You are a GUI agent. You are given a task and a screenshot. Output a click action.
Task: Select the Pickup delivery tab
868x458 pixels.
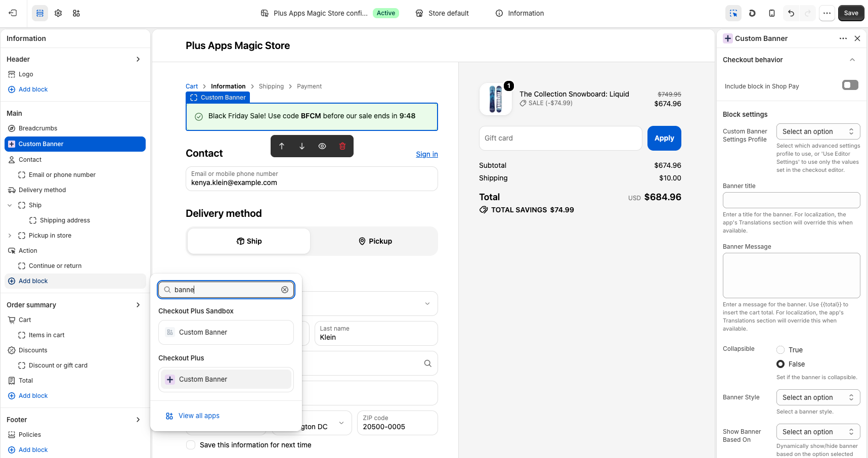[375, 241]
